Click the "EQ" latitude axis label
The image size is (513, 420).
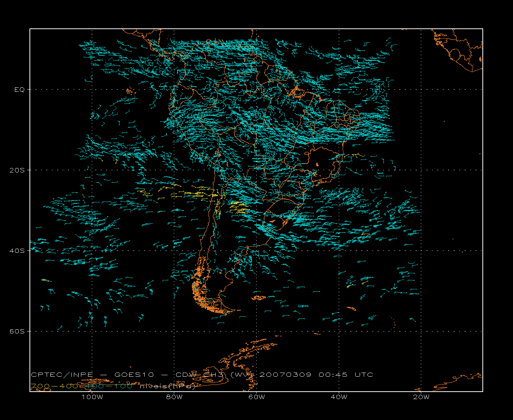tap(19, 90)
